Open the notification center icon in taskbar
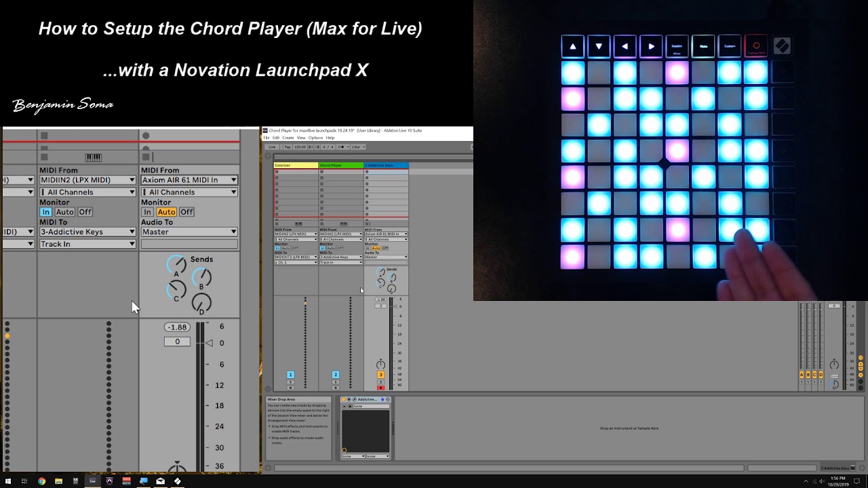This screenshot has width=868, height=488. coord(857,481)
